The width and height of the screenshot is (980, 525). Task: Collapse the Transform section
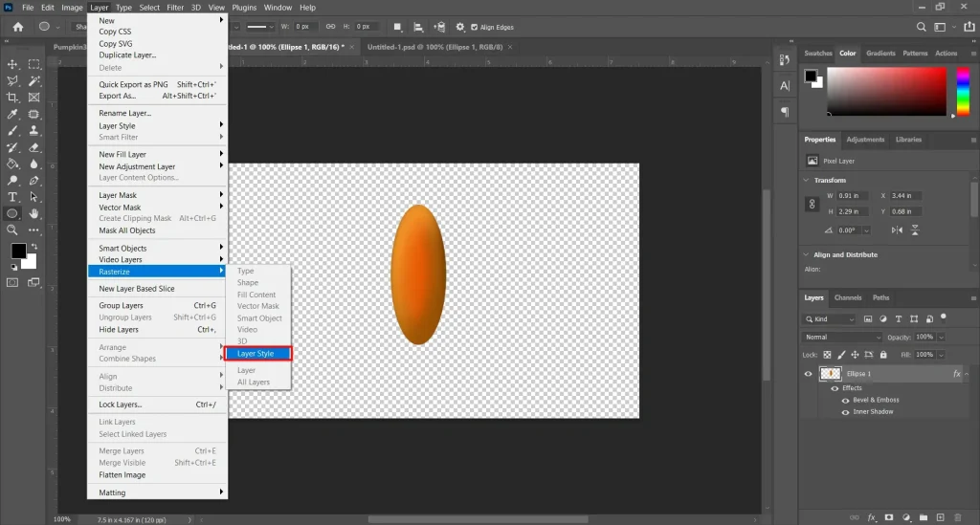(x=806, y=180)
